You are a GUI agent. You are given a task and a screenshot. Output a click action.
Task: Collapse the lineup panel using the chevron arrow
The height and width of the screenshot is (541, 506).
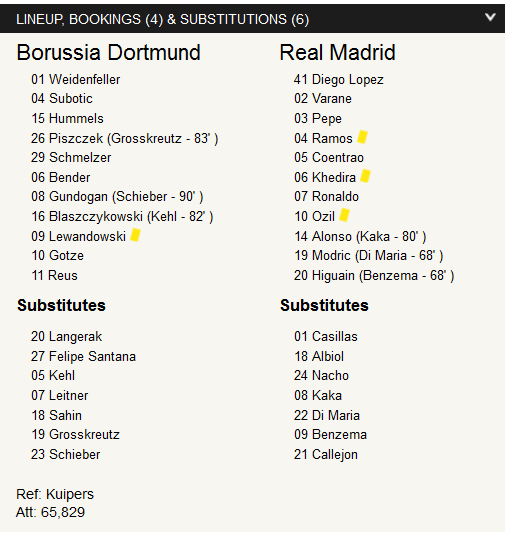pyautogui.click(x=490, y=17)
